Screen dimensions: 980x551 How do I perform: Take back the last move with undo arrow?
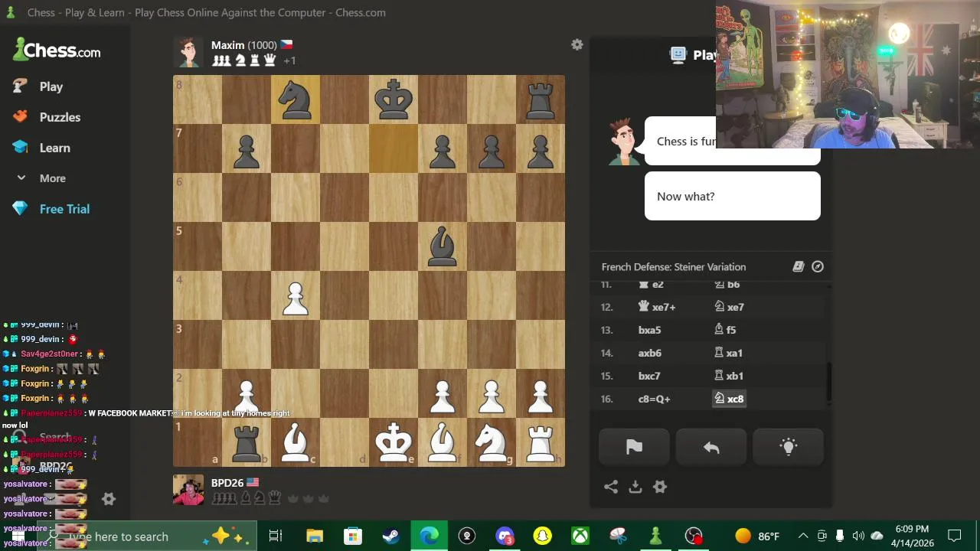pos(711,448)
